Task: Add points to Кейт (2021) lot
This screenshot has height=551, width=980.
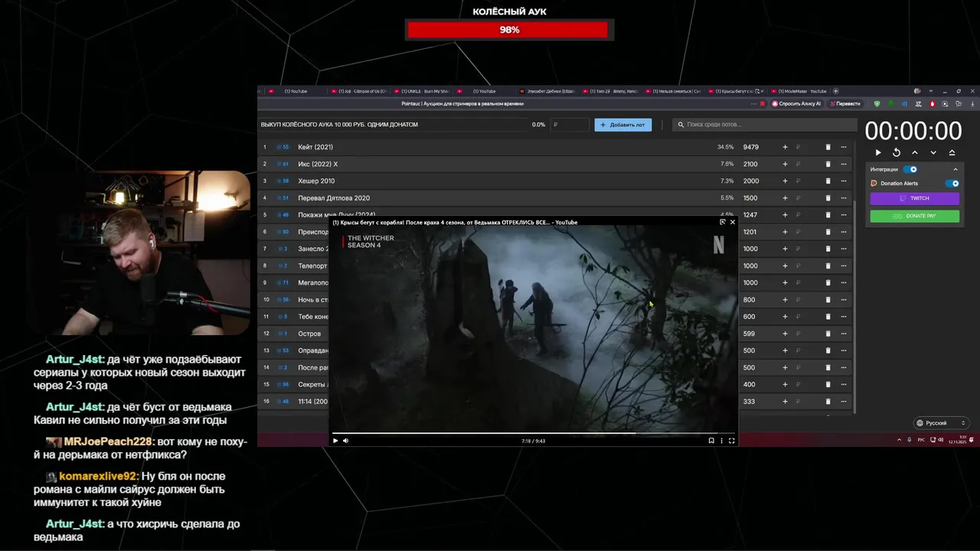Action: pyautogui.click(x=785, y=147)
